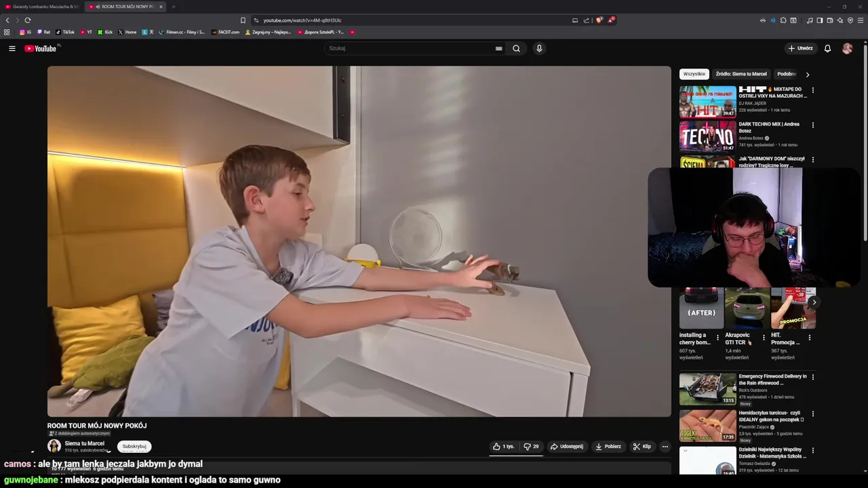This screenshot has height=488, width=868.
Task: Open the Siema tu Marcel channel link
Action: point(85,443)
